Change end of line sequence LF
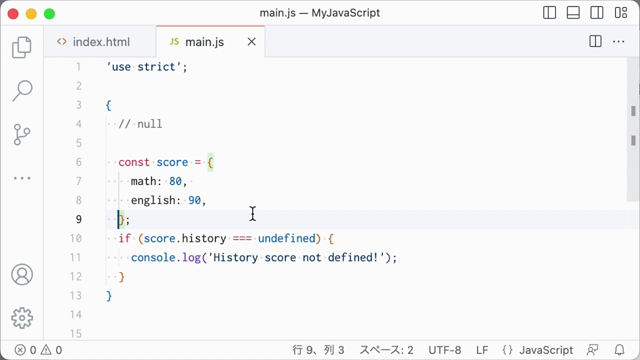The width and height of the screenshot is (640, 360). 482,350
